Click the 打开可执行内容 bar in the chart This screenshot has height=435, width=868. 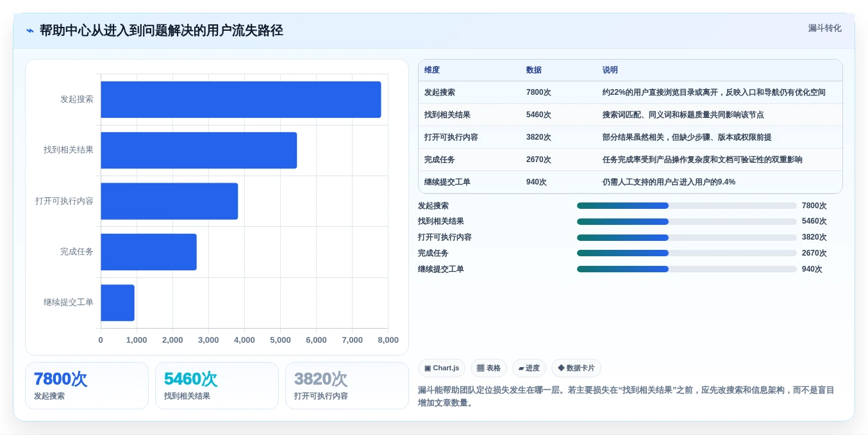pos(169,201)
